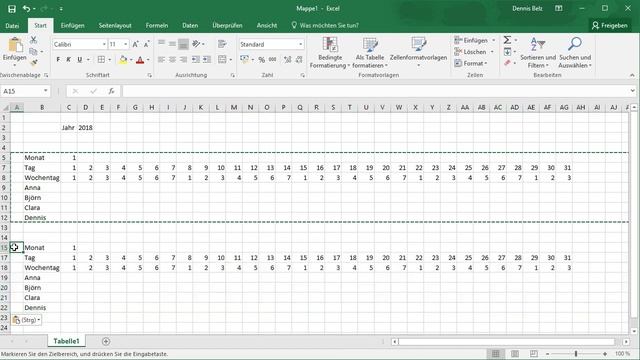
Task: Switch to page layout view icon
Action: click(x=515, y=354)
